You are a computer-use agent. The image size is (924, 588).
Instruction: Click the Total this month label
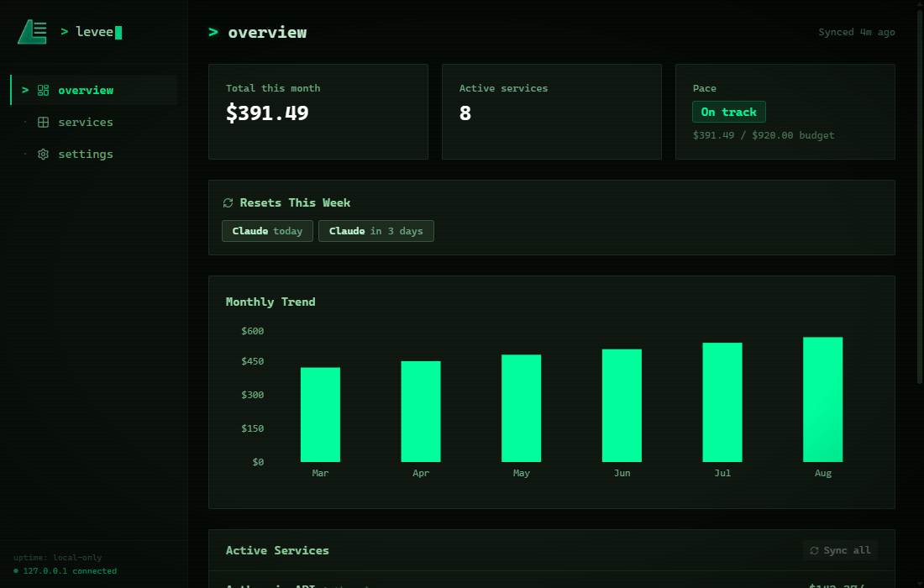(273, 88)
